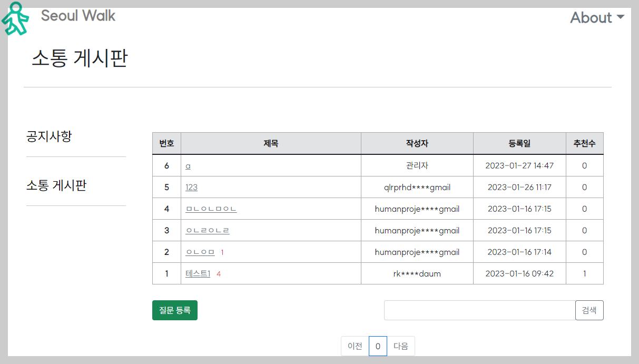The image size is (639, 364).
Task: Click the 검색 search button
Action: pos(589,310)
